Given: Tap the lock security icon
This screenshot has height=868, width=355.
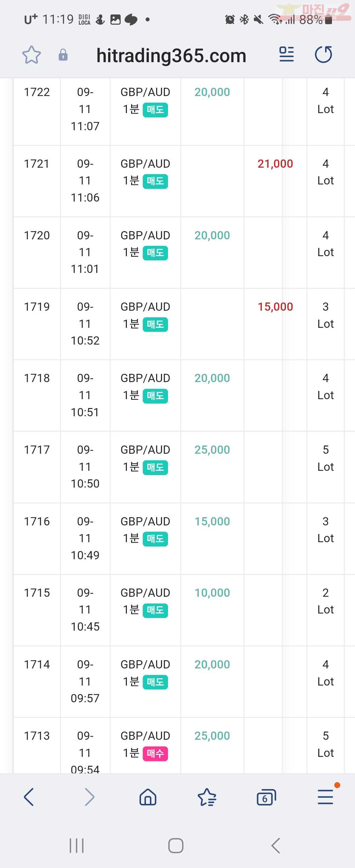Looking at the screenshot, I should 63,55.
